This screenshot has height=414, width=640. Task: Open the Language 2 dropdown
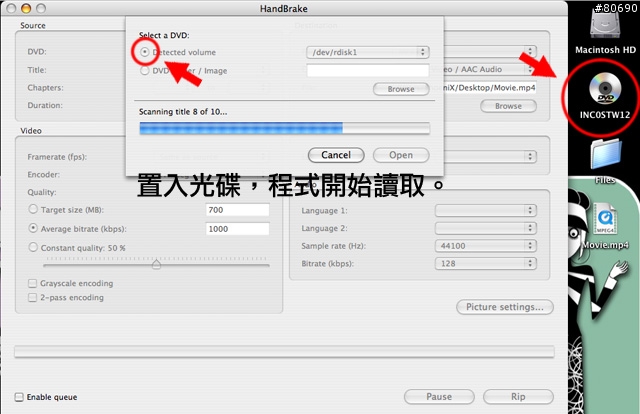[x=486, y=228]
